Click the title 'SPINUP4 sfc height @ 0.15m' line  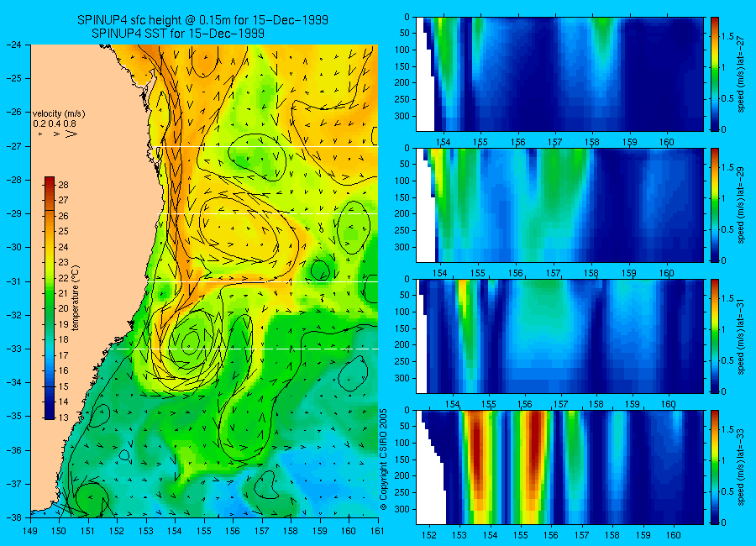pos(202,20)
